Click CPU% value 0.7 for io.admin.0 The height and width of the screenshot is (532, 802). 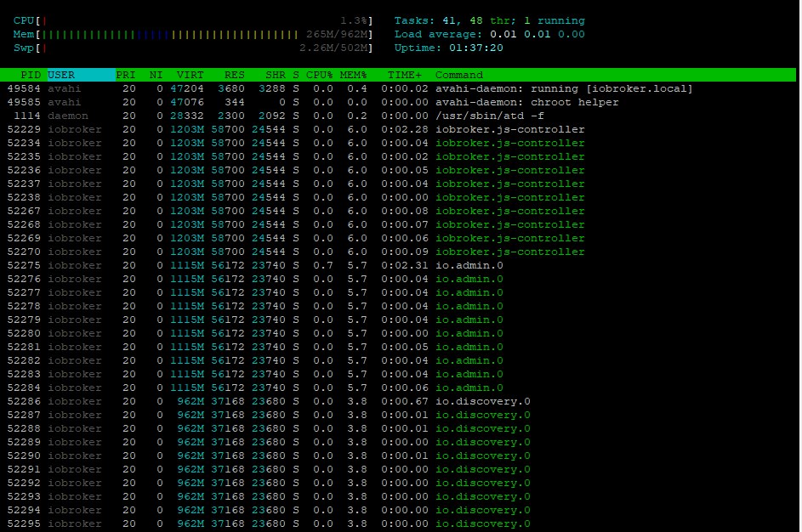point(322,265)
